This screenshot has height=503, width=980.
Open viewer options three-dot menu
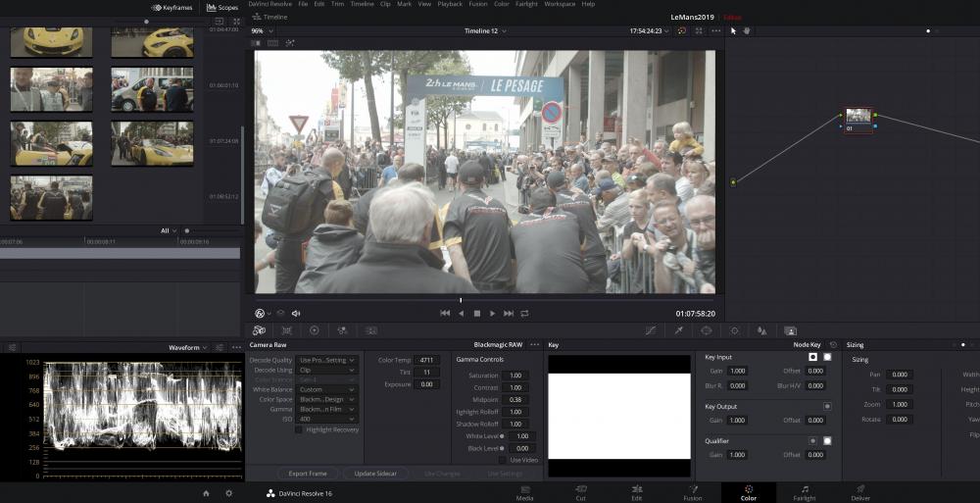point(715,30)
